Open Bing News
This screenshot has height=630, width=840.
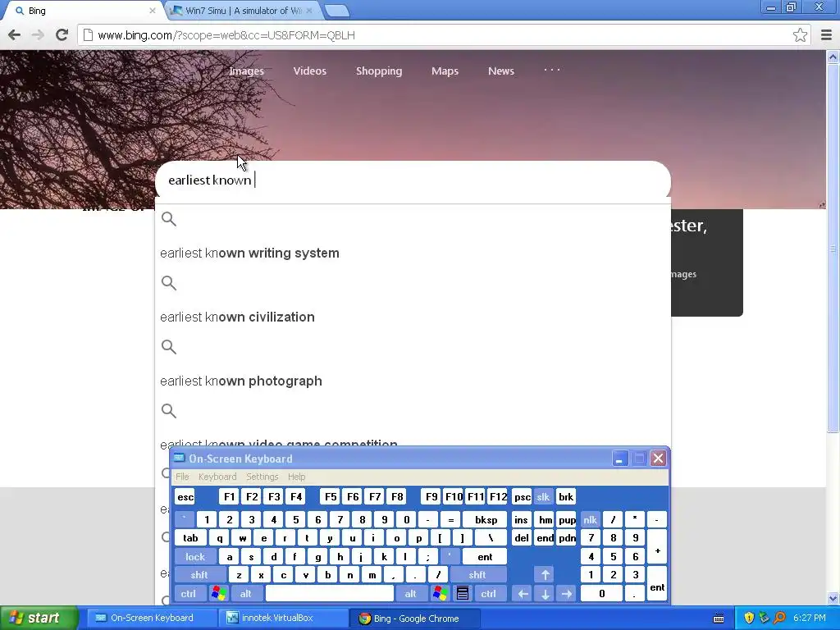501,71
